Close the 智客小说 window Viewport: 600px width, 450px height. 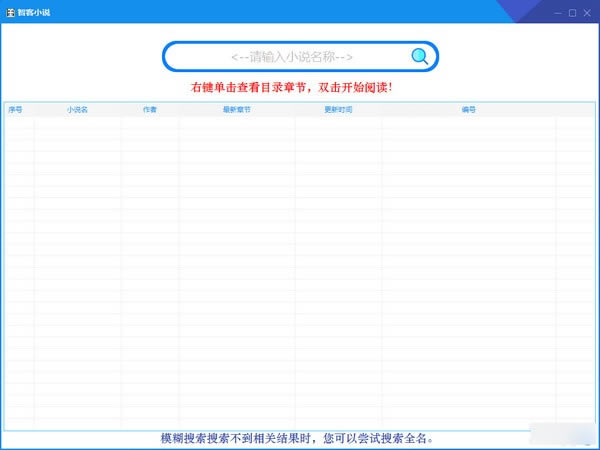(587, 13)
